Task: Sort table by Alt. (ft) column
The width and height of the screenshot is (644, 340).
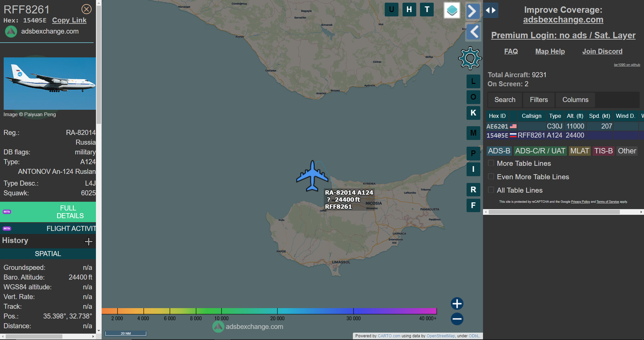Action: (575, 116)
